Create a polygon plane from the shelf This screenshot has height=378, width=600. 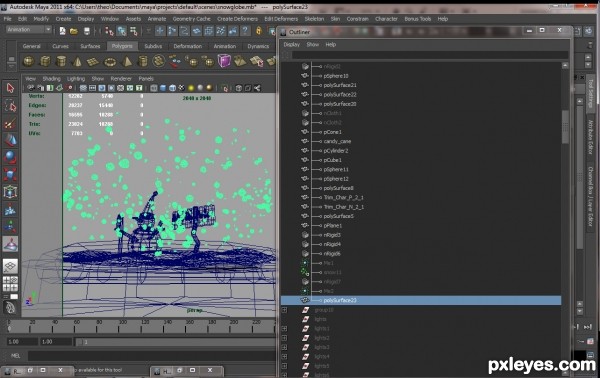pos(93,62)
